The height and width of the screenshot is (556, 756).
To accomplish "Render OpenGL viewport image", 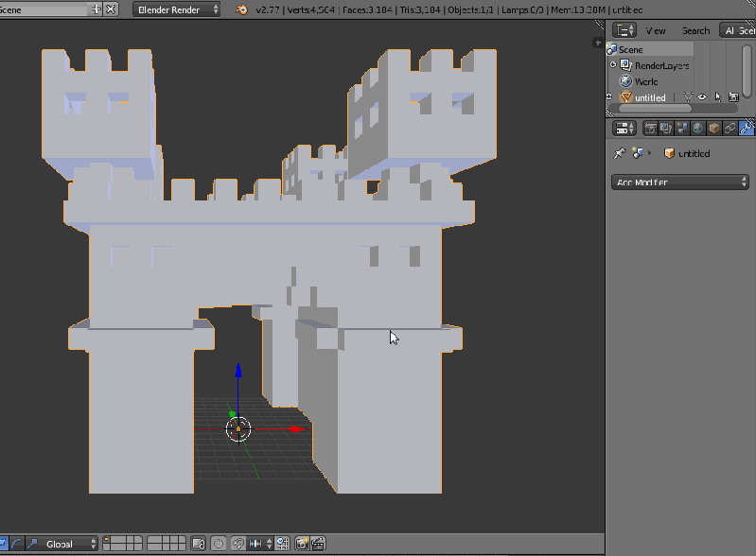I will 302,544.
